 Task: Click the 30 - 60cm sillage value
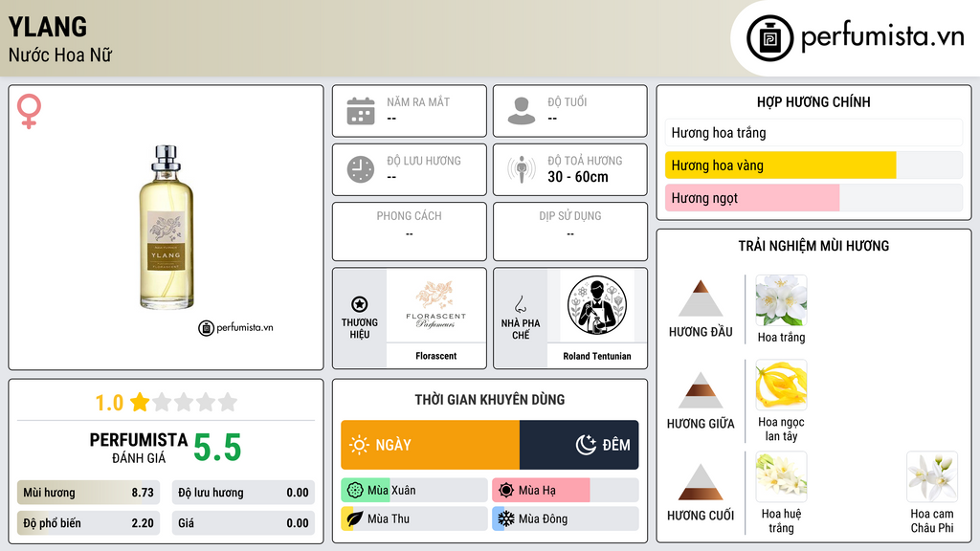click(x=578, y=177)
